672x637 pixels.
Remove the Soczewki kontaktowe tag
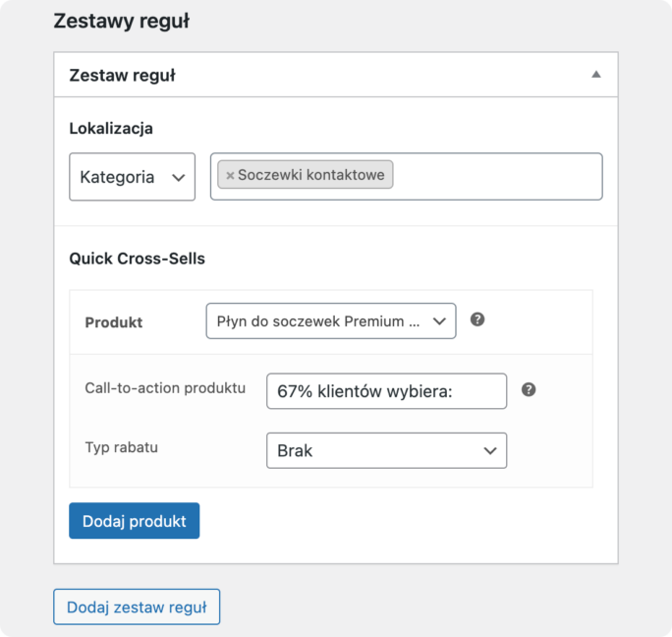tap(230, 175)
